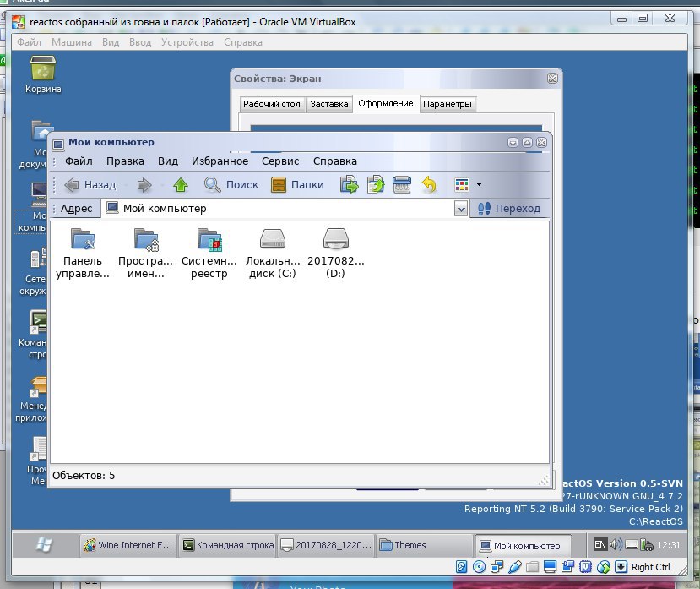Viewport: 700px width, 589px height.
Task: Click the yellow undo arrow icon
Action: click(x=429, y=184)
